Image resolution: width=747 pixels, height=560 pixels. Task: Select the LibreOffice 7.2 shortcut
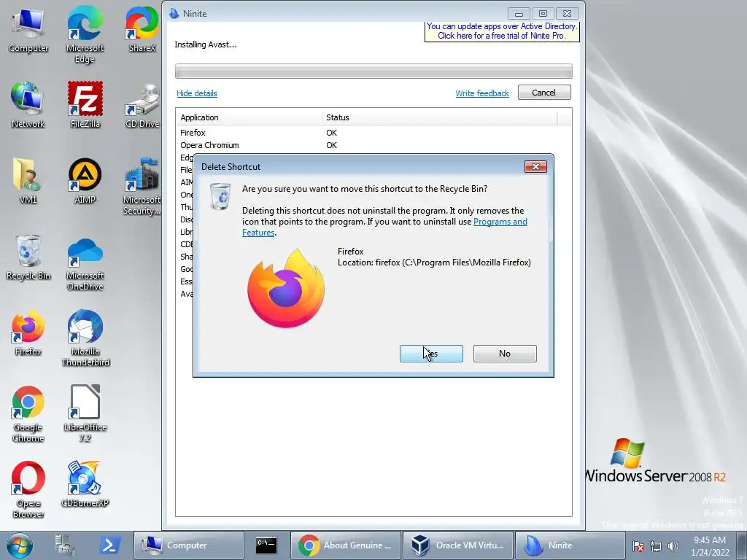tap(85, 414)
